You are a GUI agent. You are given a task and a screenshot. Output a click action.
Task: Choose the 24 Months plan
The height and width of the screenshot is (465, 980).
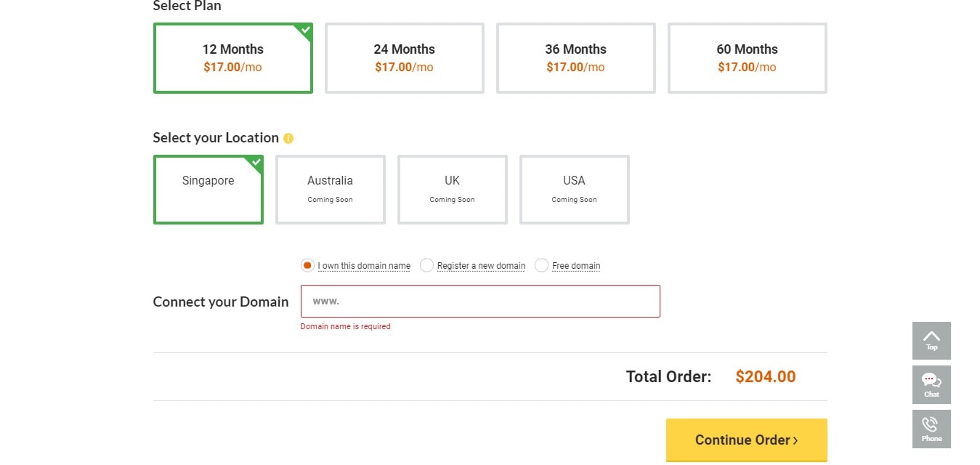[x=405, y=58]
